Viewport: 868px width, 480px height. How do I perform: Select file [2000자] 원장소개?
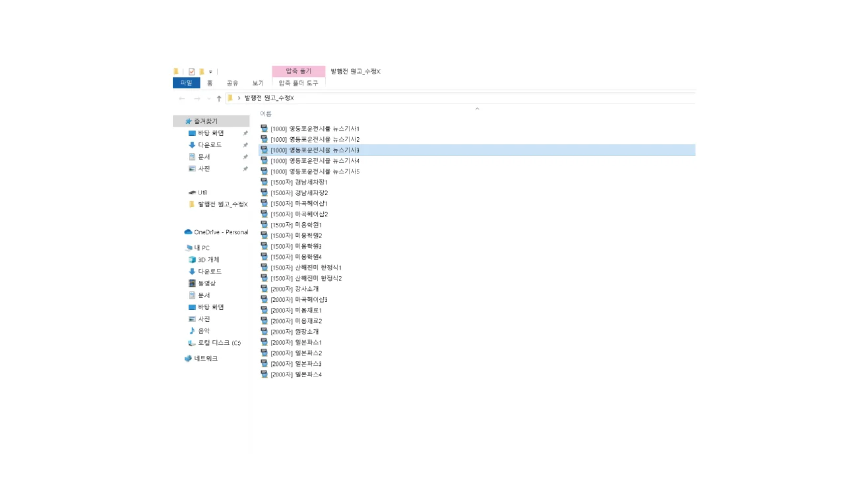coord(294,332)
